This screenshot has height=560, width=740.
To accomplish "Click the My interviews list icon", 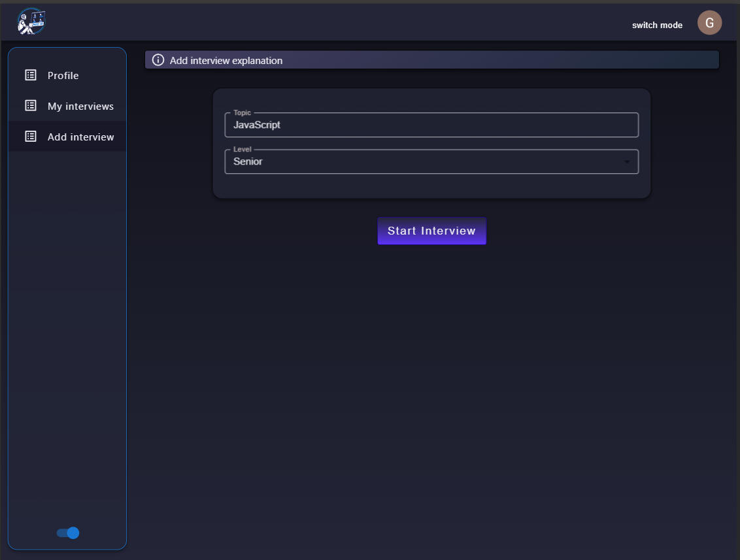I will coord(30,105).
